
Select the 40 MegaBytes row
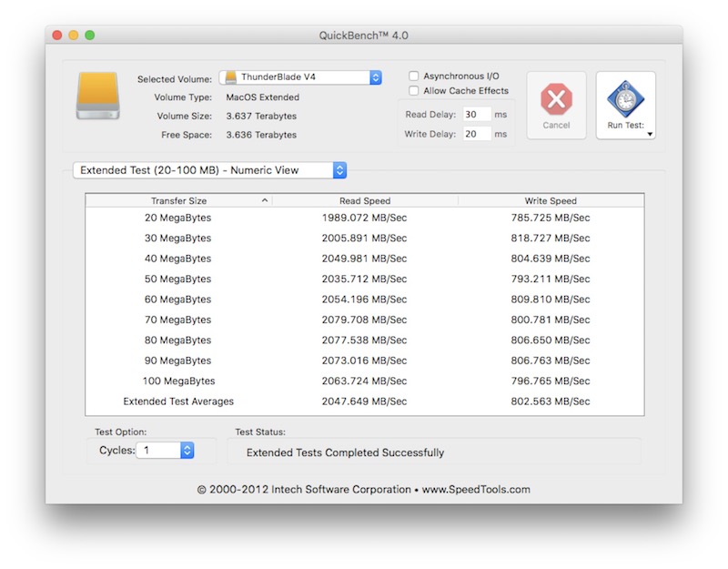[x=365, y=259]
